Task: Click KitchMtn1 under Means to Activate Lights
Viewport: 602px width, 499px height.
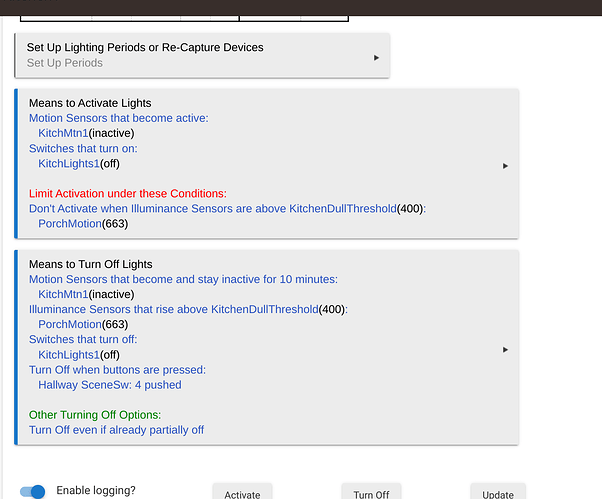Action: [86, 133]
